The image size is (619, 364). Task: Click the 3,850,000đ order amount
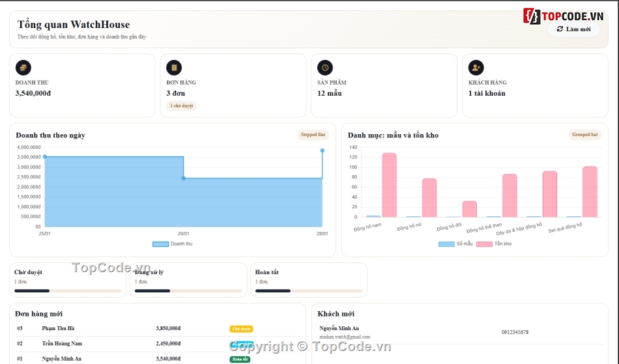(168, 328)
